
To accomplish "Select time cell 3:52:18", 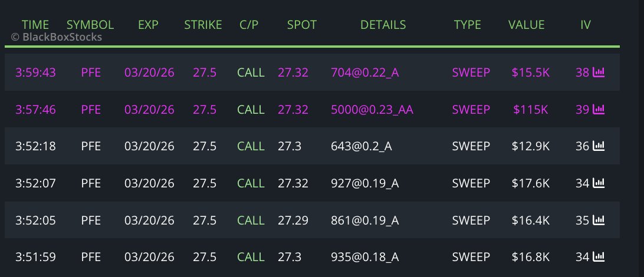I will tap(35, 146).
